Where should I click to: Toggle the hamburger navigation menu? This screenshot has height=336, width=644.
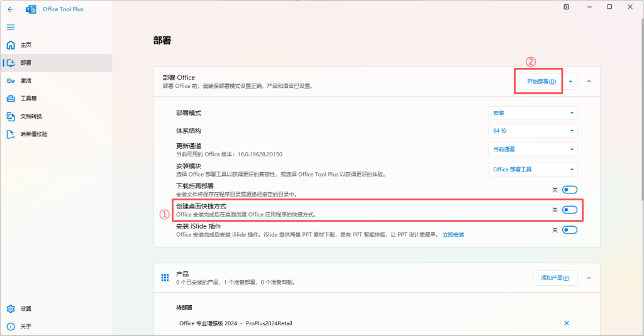click(10, 27)
